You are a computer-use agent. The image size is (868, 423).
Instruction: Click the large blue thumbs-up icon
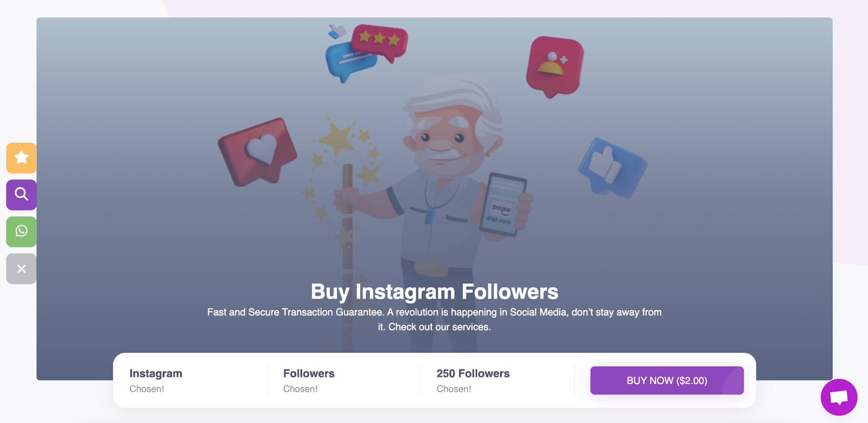coord(612,167)
